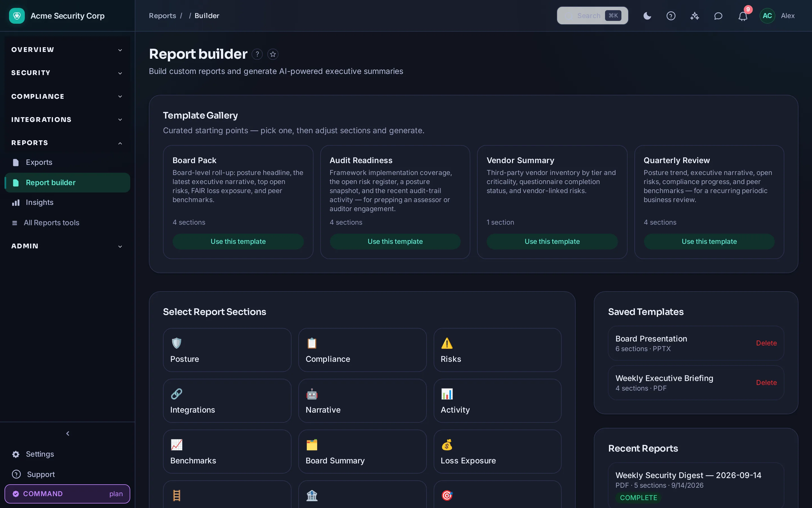Click the Exports file icon in sidebar
Viewport: 812px width, 508px height.
point(16,163)
